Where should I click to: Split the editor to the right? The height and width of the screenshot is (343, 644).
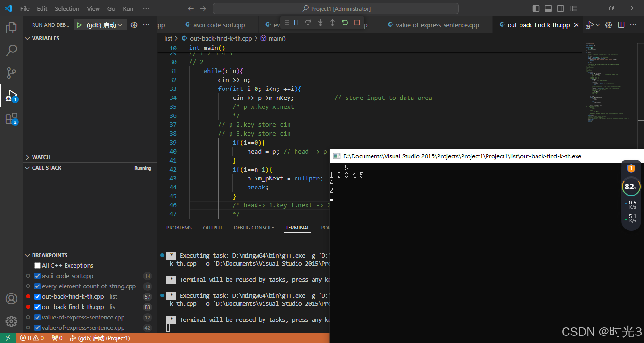click(x=621, y=25)
